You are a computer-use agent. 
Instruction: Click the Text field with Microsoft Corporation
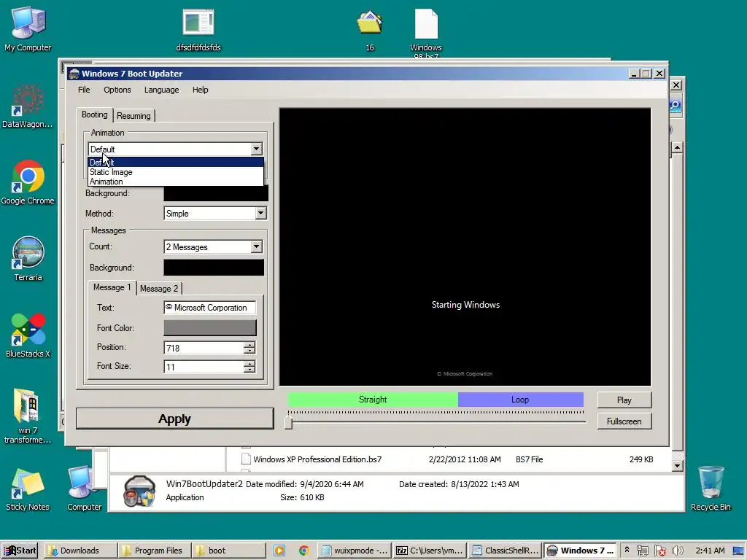pos(209,308)
